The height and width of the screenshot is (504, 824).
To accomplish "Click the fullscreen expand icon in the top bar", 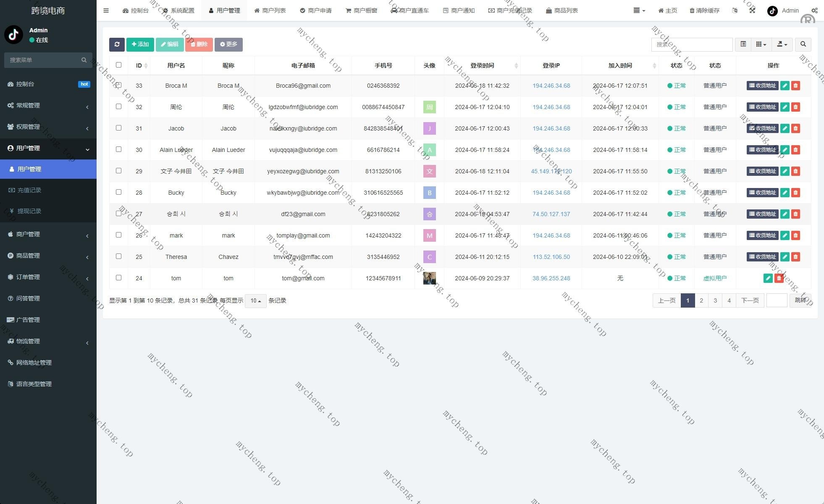I will coord(752,10).
